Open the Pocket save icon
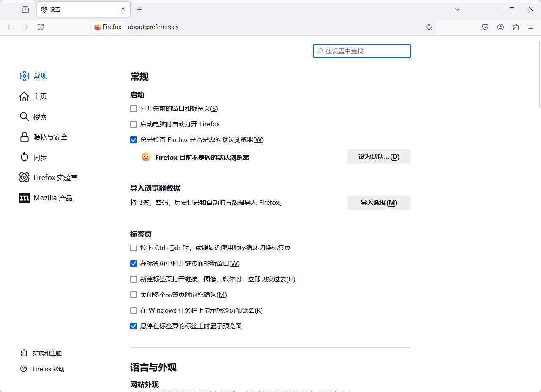Image resolution: width=541 pixels, height=392 pixels. (485, 27)
